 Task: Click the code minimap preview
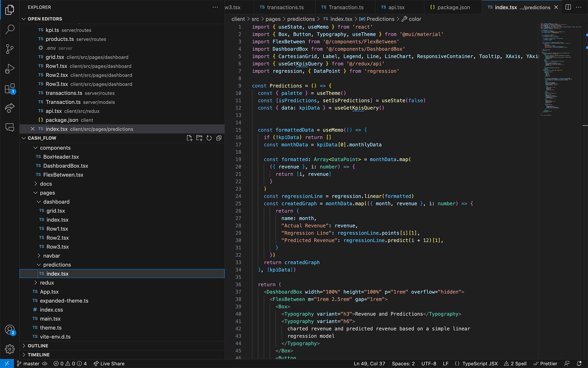(560, 69)
